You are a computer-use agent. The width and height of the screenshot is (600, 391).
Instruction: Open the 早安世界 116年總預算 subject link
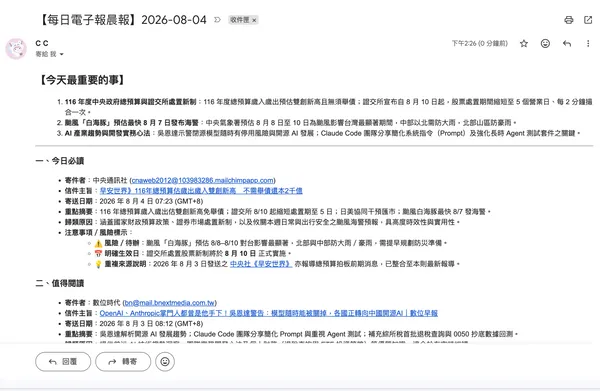click(201, 191)
